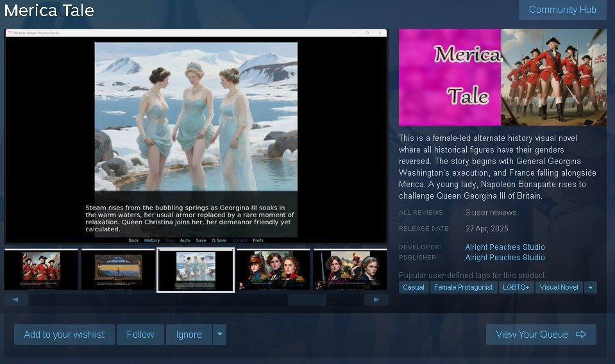Screen dimensions: 615x364
Task: Click Back in the visual novel menu
Action: coord(134,240)
